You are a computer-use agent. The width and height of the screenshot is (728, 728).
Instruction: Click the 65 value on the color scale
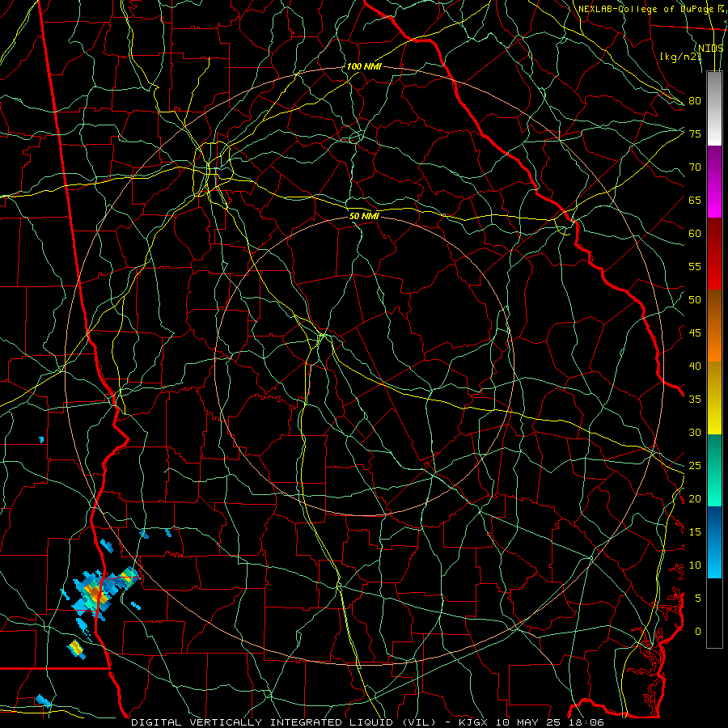pyautogui.click(x=695, y=200)
